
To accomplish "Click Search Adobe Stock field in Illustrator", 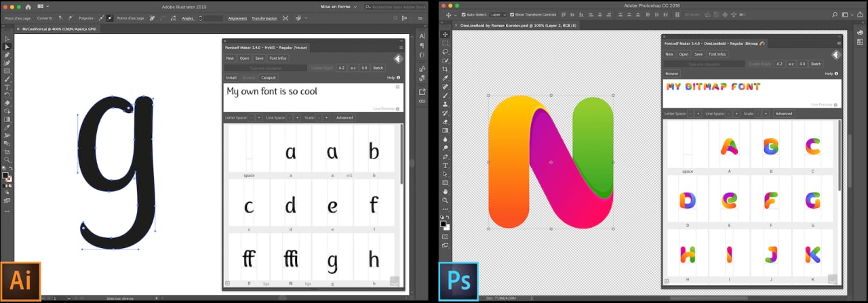I will 395,6.
